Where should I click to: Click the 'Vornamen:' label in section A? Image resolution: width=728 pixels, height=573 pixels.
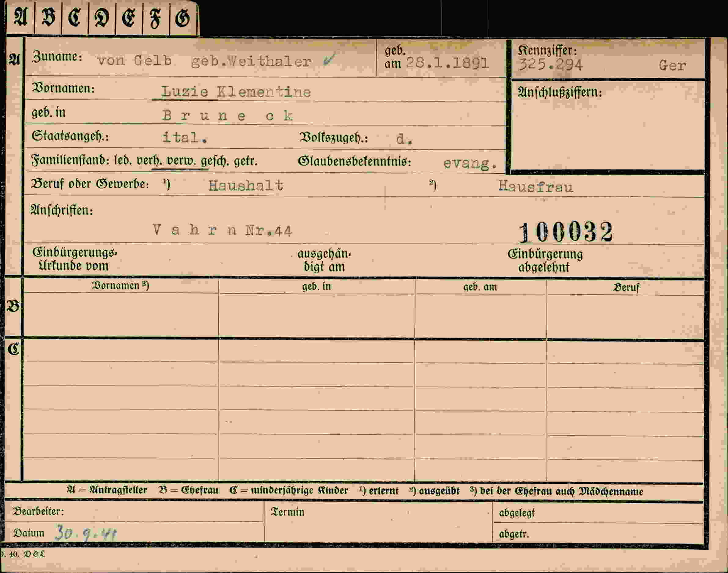coord(63,88)
